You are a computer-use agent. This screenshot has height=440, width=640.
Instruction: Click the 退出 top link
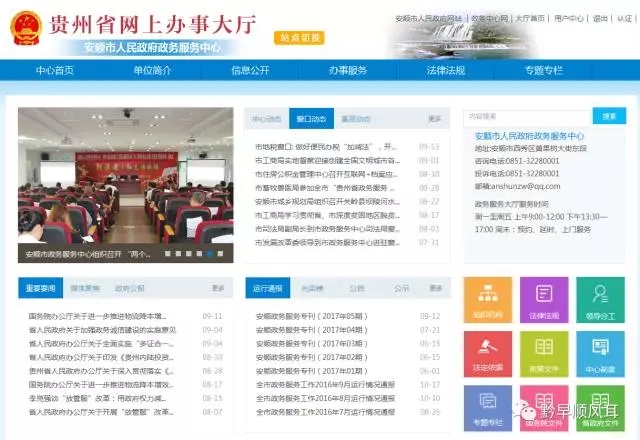[x=600, y=18]
